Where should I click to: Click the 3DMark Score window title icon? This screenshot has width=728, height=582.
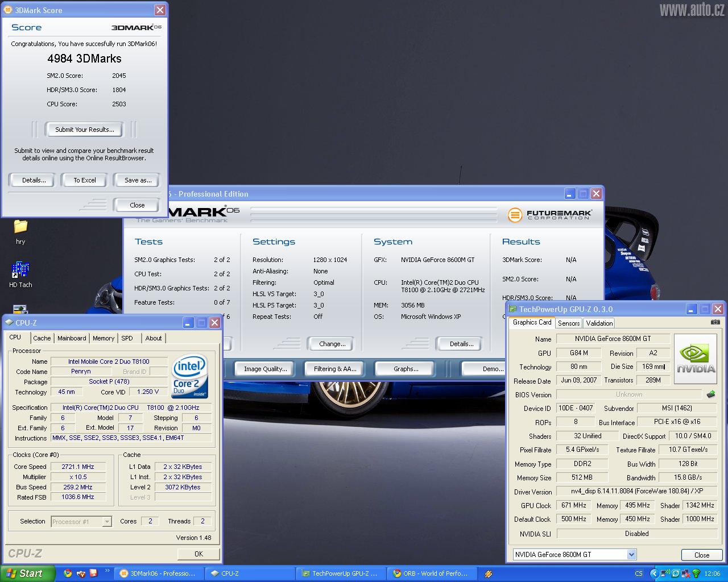coord(8,10)
